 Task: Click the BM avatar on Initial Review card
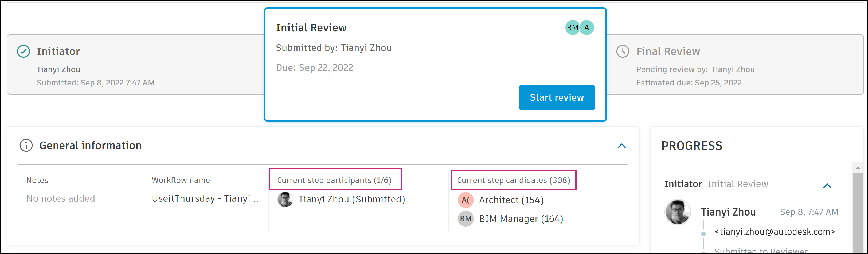click(x=572, y=28)
